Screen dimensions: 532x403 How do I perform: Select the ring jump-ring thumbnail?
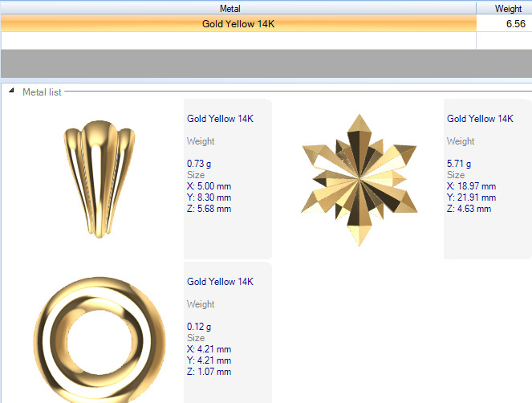point(99,340)
